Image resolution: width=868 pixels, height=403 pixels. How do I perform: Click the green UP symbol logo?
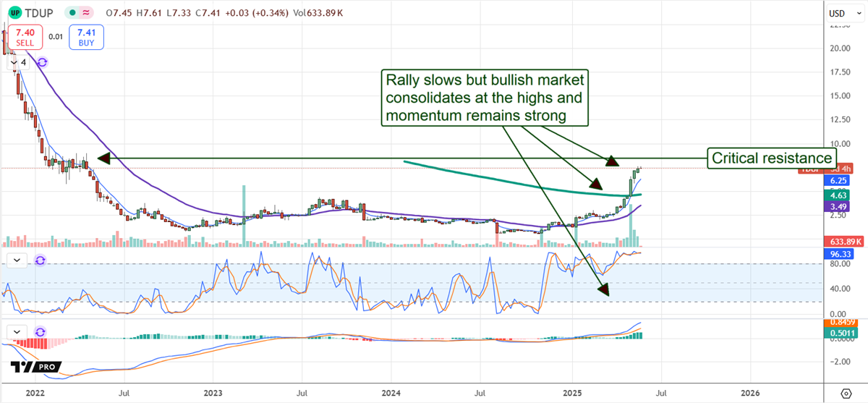tap(14, 14)
